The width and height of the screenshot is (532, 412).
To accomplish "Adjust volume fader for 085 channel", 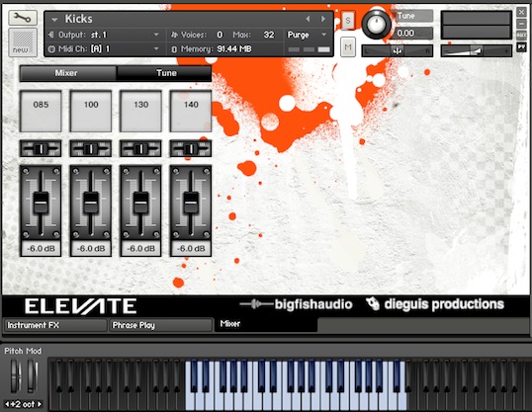I will coord(41,203).
